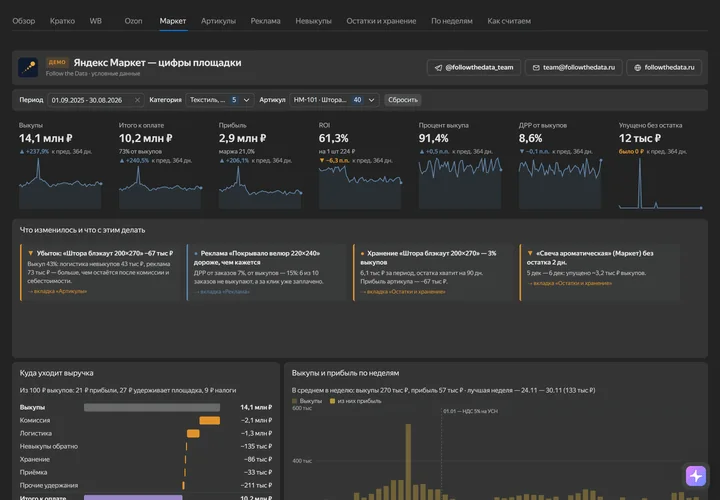Click the envelope mail icon
The image size is (720, 500).
pos(536,67)
